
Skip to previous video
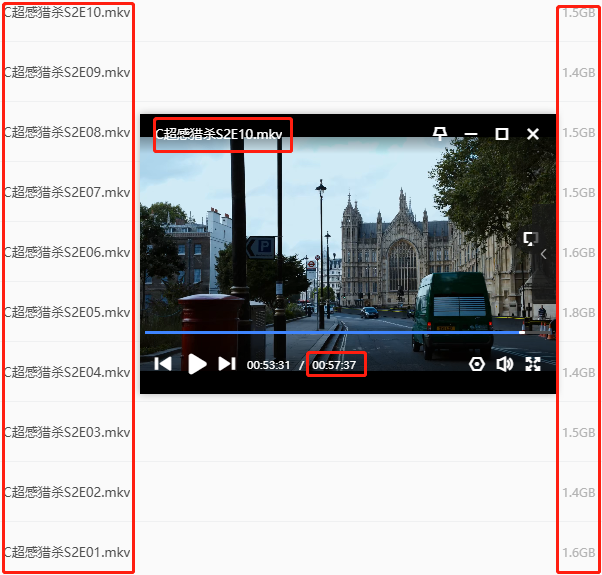(163, 364)
